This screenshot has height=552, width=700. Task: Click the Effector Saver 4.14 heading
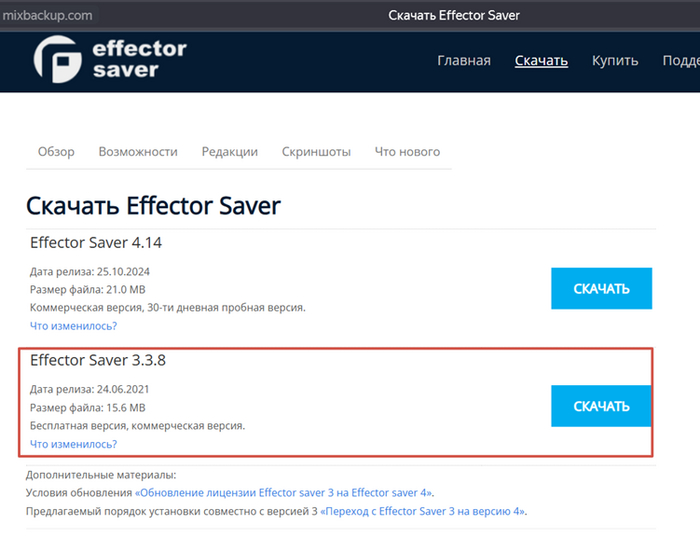[x=96, y=242]
